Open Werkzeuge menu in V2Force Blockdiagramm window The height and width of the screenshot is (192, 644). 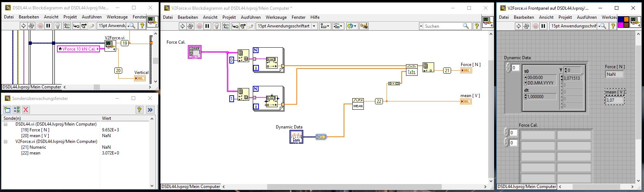tap(276, 17)
